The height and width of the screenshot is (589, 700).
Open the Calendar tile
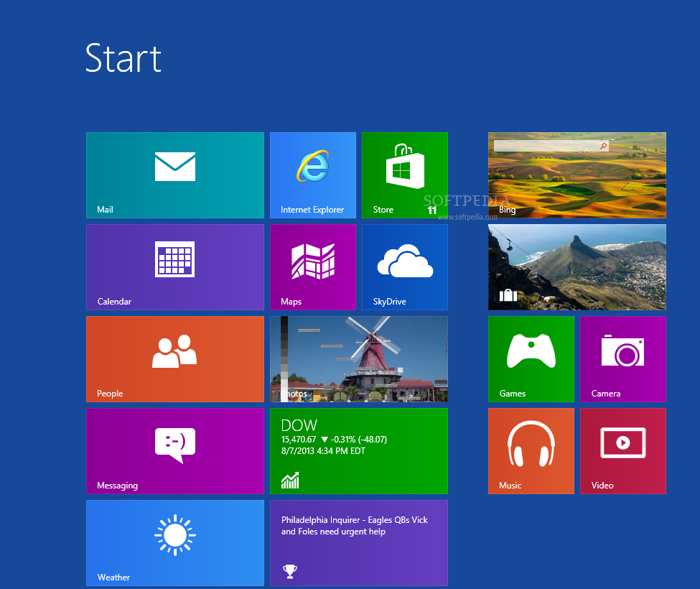click(175, 267)
